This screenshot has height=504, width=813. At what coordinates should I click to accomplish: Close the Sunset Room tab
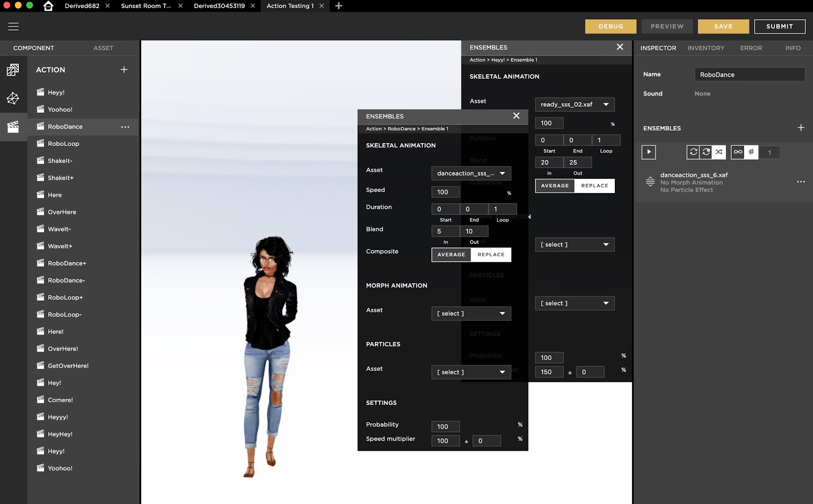[x=180, y=6]
